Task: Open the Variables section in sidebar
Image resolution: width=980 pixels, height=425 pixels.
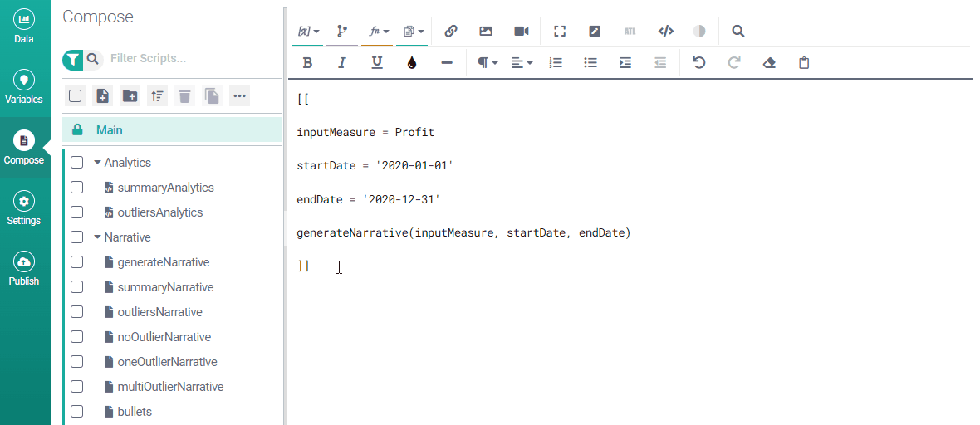Action: [x=24, y=87]
